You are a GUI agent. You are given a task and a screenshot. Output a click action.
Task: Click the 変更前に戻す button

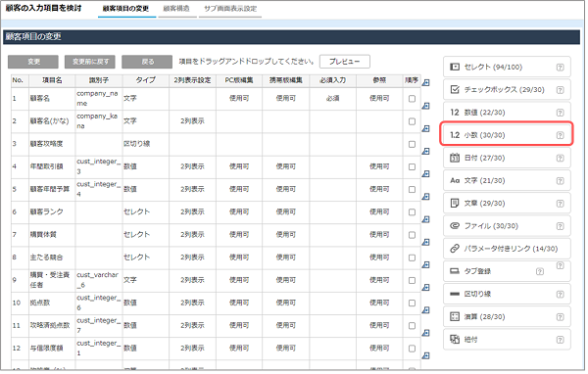pyautogui.click(x=90, y=62)
